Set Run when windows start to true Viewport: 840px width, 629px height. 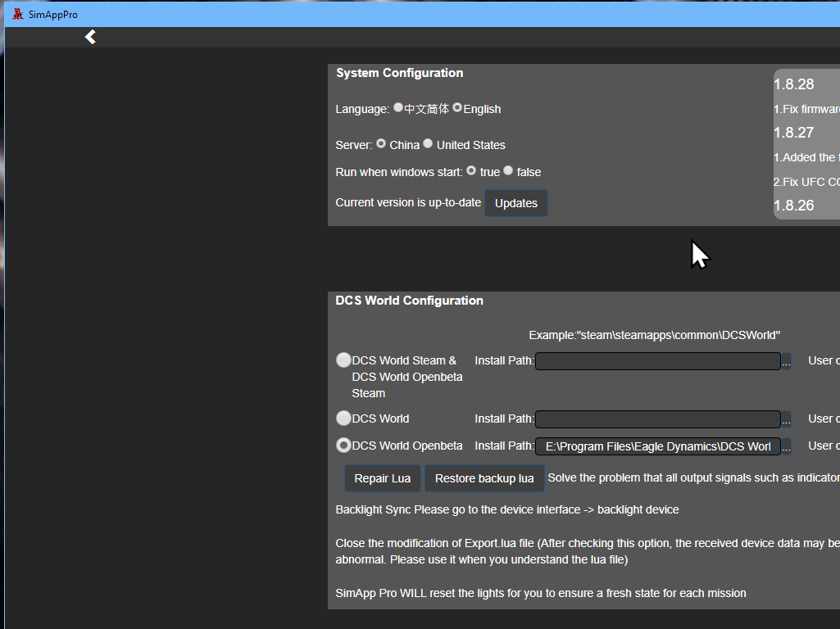pos(471,171)
